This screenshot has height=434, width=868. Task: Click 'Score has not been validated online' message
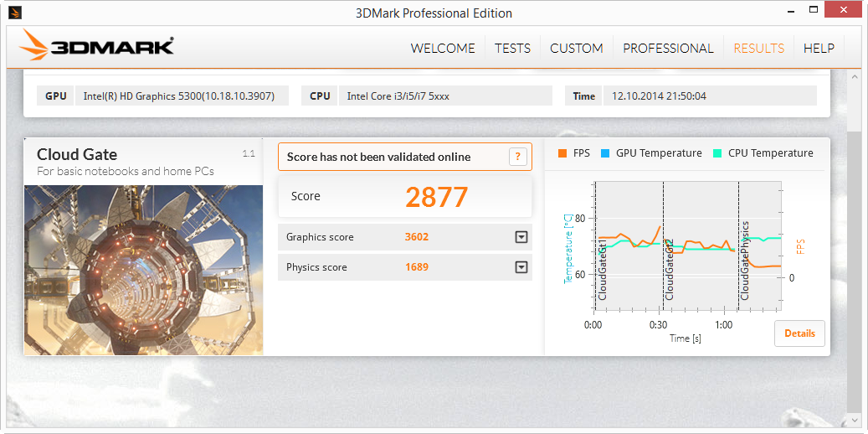tap(378, 157)
